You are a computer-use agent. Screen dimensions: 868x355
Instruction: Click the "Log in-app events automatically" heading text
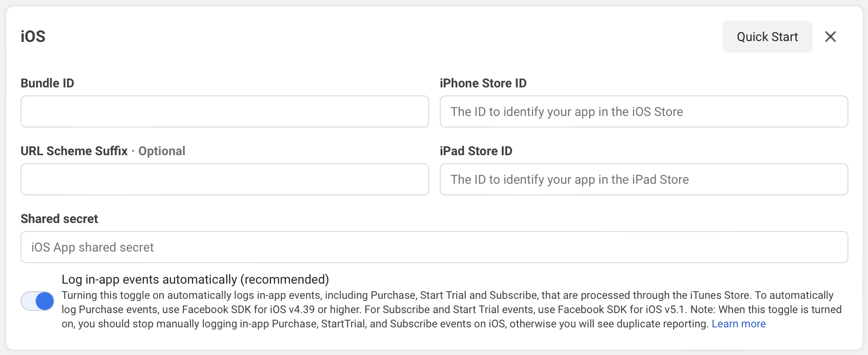(195, 280)
